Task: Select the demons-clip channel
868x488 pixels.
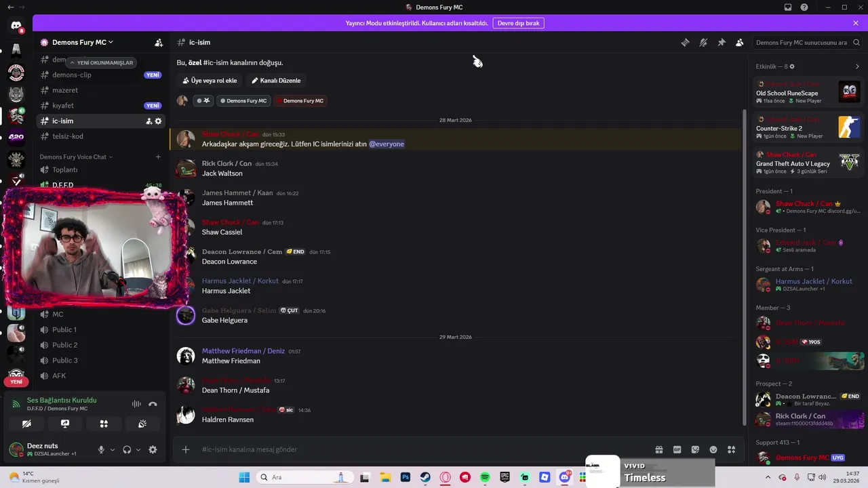Action: point(101,75)
